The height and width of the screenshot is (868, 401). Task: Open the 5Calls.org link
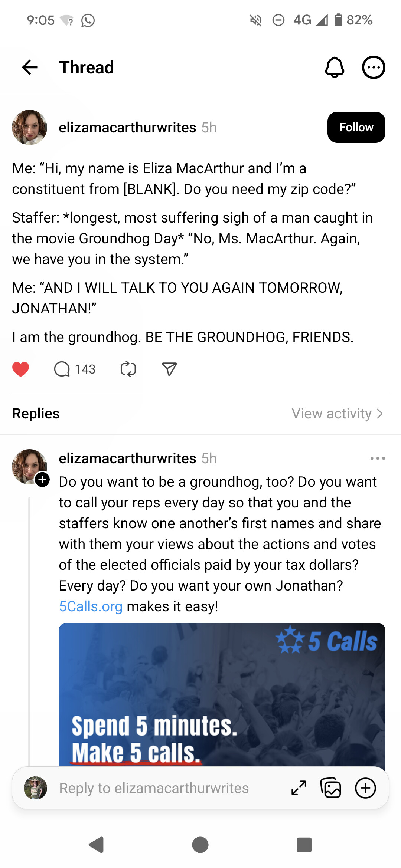coord(91,606)
